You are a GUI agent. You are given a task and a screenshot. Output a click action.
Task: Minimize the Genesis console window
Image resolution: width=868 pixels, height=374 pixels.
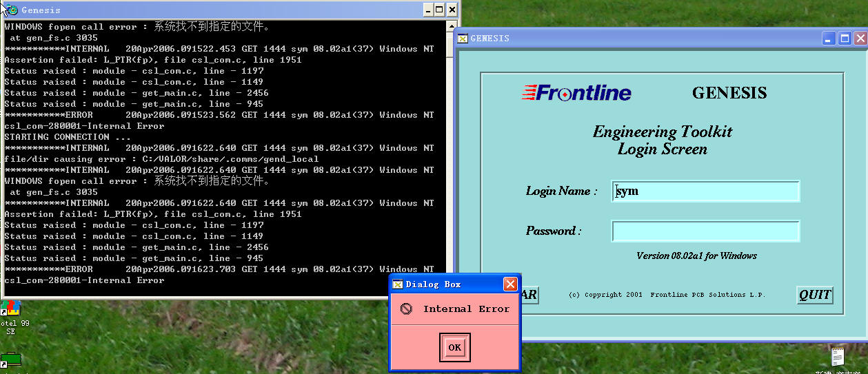click(x=427, y=10)
